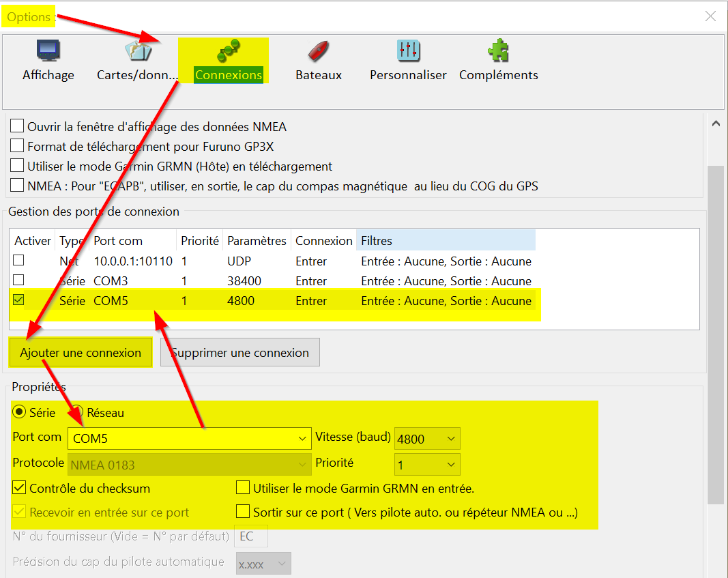Select the Connexions green nodes icon
The image size is (728, 578).
229,50
